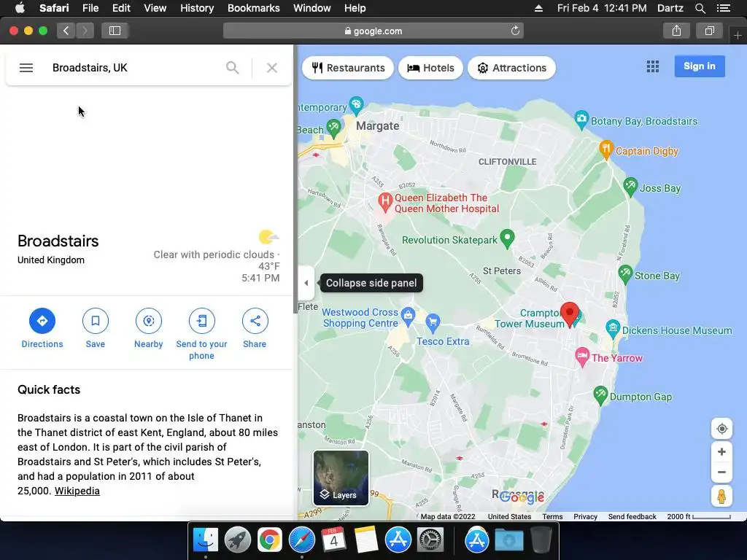This screenshot has width=747, height=560.
Task: Open Spotlight search in menu bar
Action: coord(700,8)
